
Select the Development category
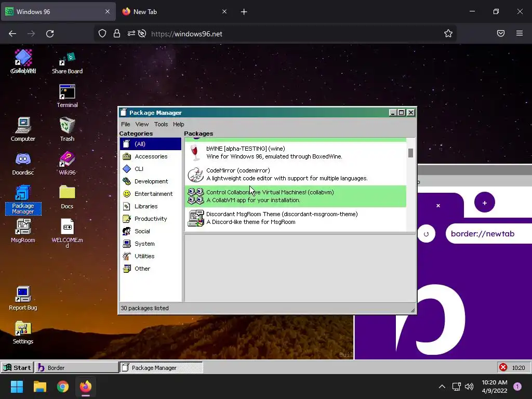(151, 181)
